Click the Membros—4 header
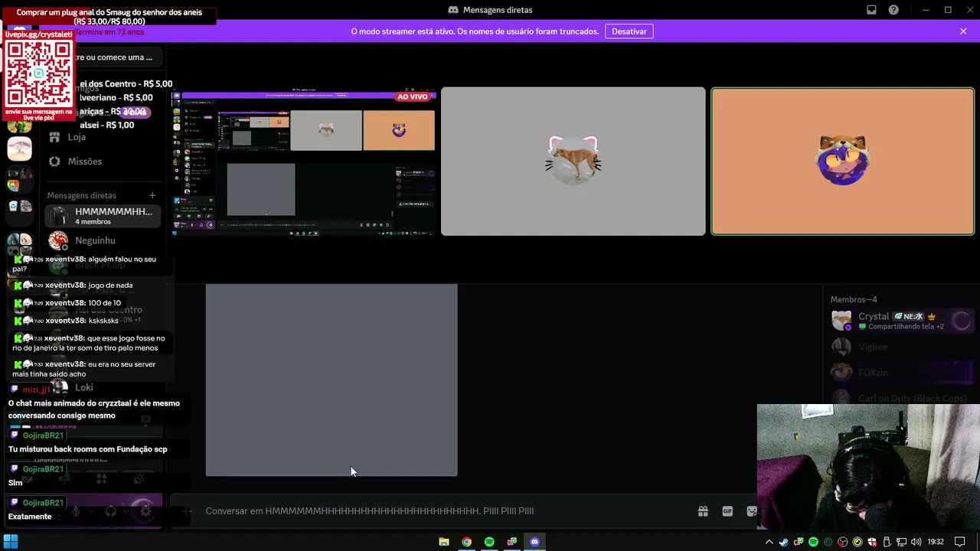The height and width of the screenshot is (551, 980). pos(854,299)
